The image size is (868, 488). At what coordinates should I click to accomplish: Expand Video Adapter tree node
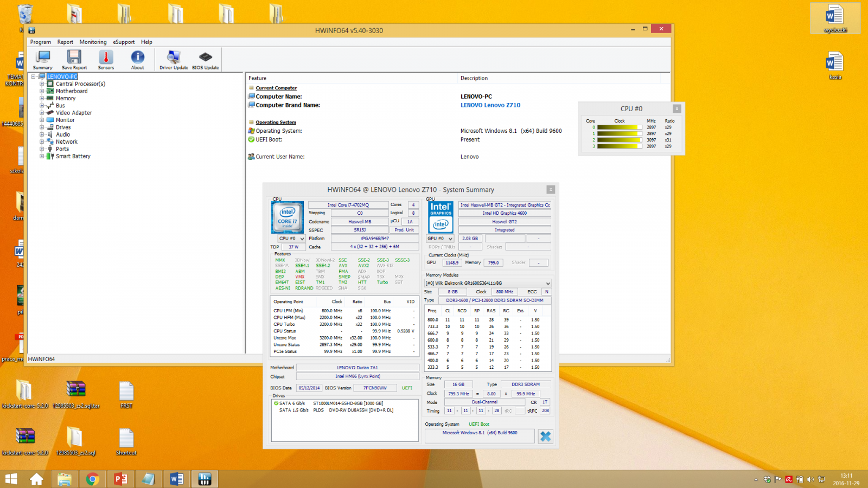(42, 113)
